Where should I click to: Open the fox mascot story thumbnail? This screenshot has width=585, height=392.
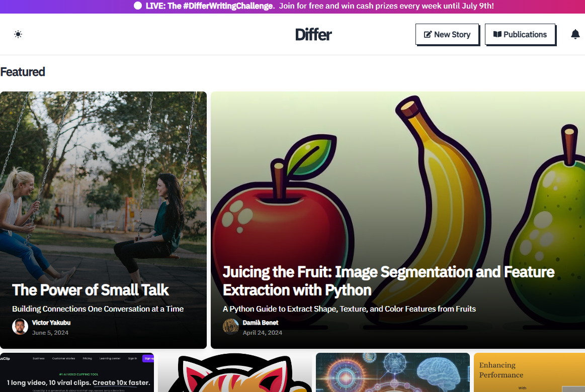tap(235, 372)
